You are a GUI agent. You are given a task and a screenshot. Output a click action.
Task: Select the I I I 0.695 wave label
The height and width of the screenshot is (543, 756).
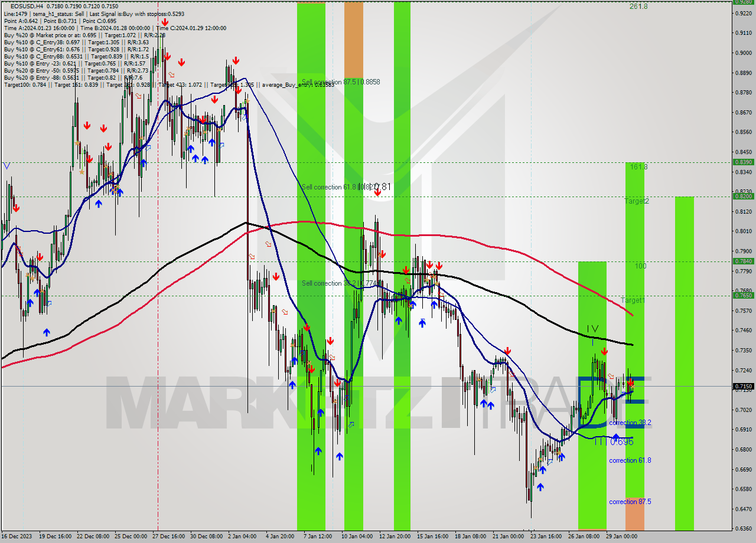(x=614, y=441)
